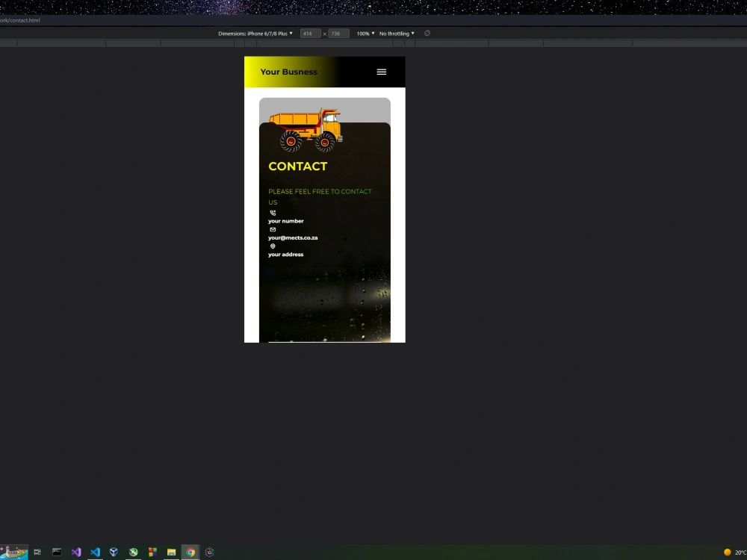Click the location pin icon
Viewport: 747px width, 560px height.
tap(273, 246)
